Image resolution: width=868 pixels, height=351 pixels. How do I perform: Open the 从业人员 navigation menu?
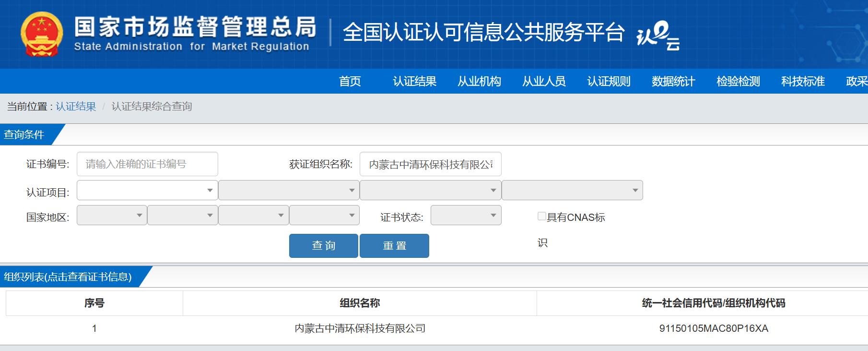tap(544, 81)
